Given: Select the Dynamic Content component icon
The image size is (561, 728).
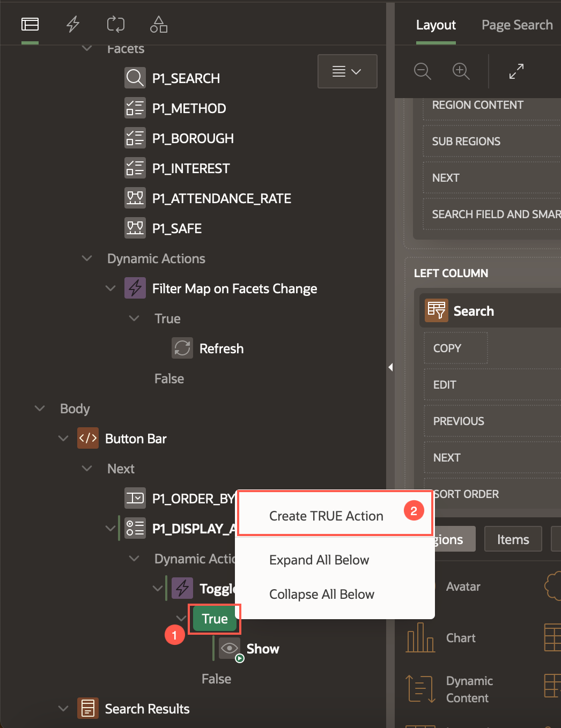Looking at the screenshot, I should pyautogui.click(x=420, y=688).
